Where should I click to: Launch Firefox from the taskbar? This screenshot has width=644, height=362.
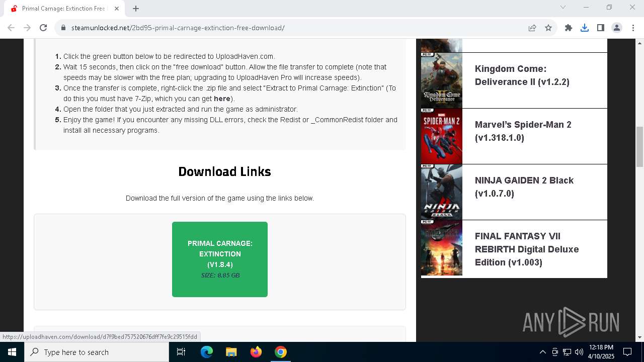256,352
